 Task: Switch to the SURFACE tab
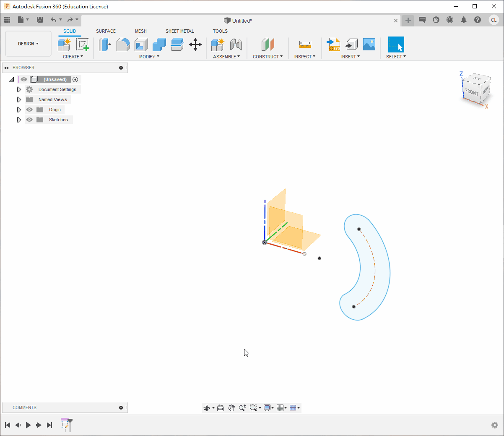tap(106, 31)
